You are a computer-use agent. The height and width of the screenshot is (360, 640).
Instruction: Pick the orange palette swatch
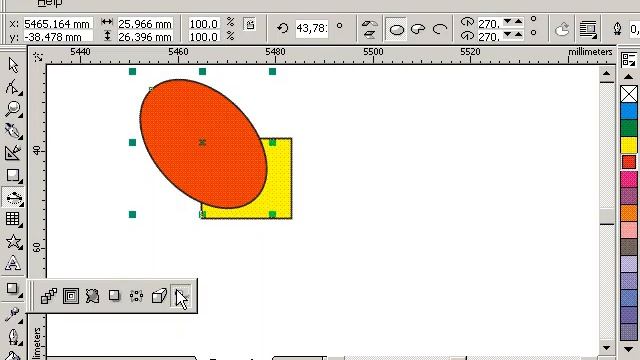pyautogui.click(x=629, y=213)
